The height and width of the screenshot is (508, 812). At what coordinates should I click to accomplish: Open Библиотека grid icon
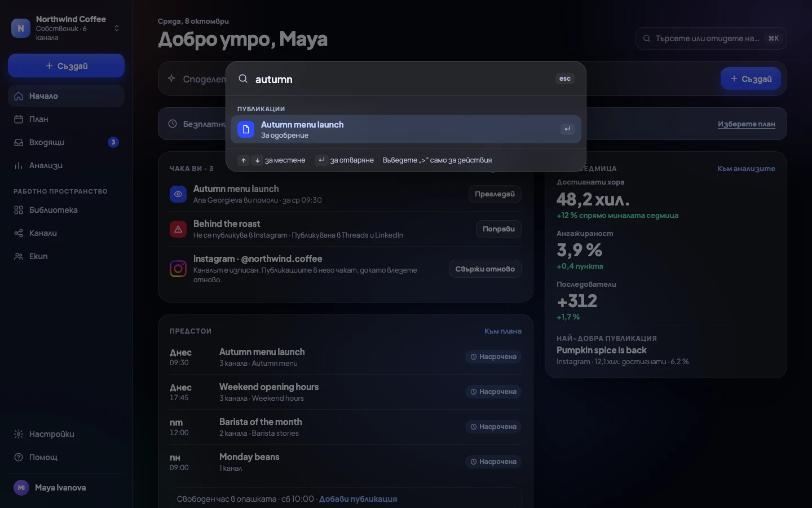[x=19, y=210]
